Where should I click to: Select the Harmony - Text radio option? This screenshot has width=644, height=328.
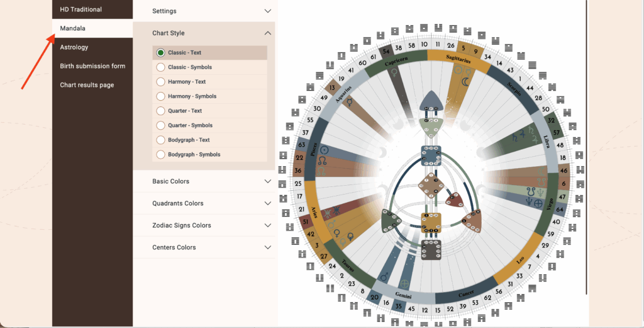161,82
